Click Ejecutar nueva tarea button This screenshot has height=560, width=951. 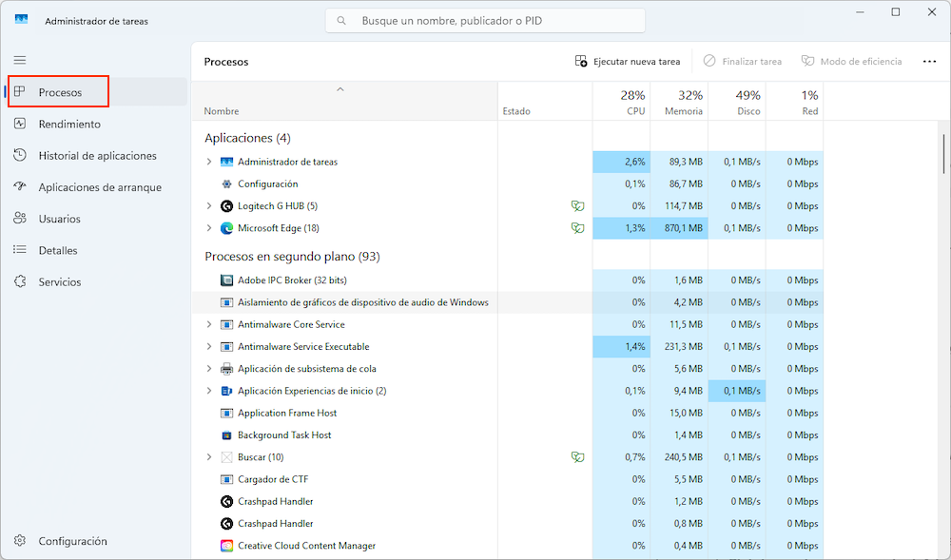coord(628,62)
